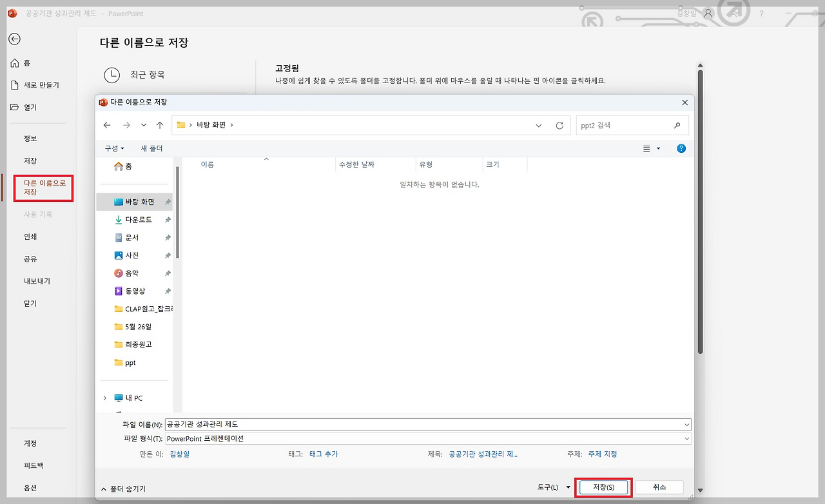The image size is (825, 504).
Task: Open the recent locations dropdown arrow
Action: [144, 125]
